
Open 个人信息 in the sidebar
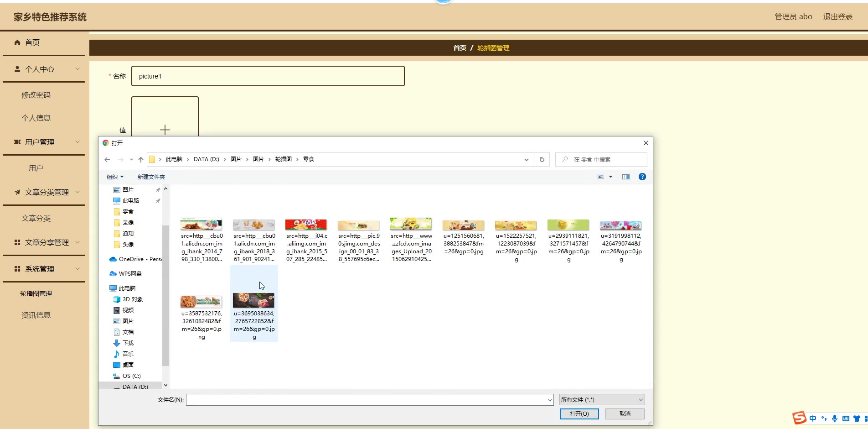[x=36, y=118]
